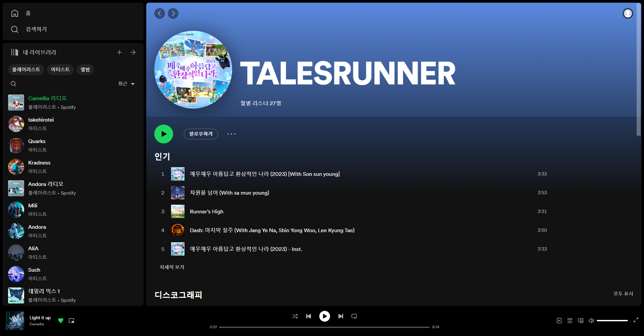The image size is (644, 336).
Task: Click album art of Runner's High track
Action: tap(178, 211)
